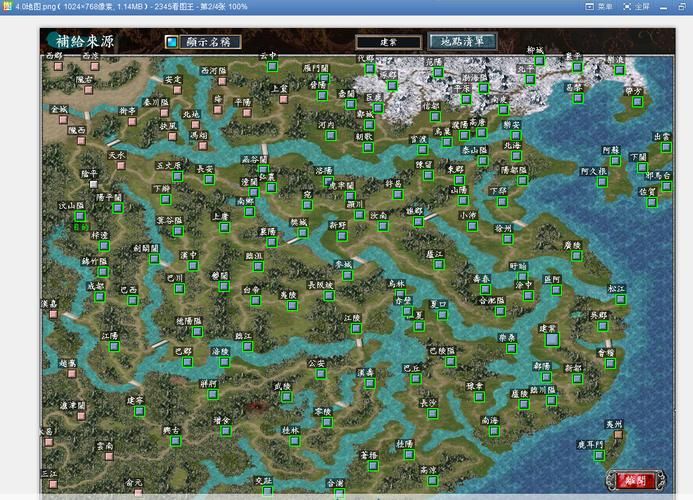Select the 宛 city marker
The width and height of the screenshot is (693, 500).
tap(307, 205)
